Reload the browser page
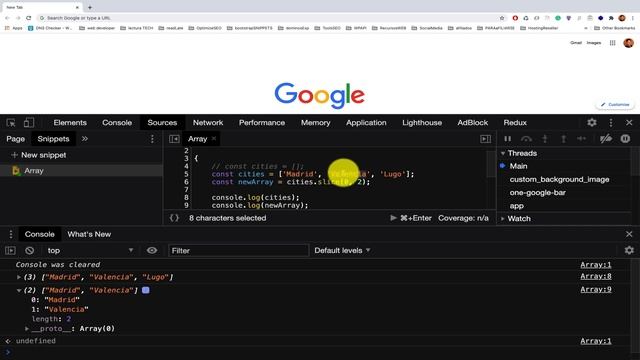 [29, 18]
